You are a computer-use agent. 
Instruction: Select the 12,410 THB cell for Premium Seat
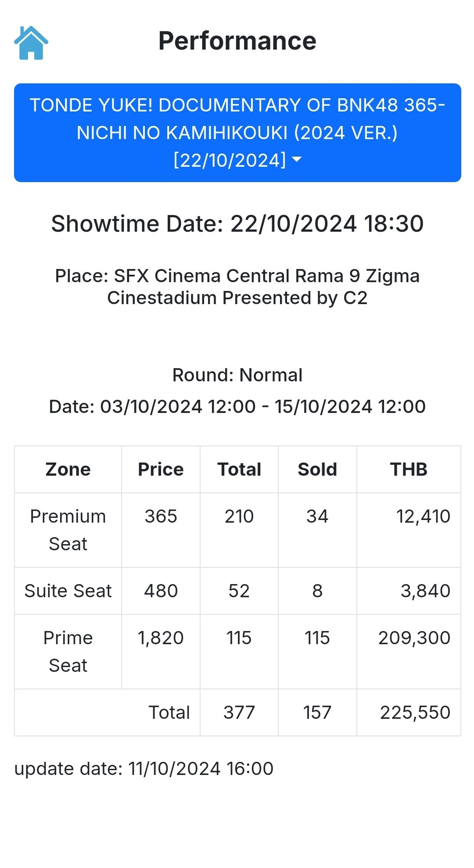(x=409, y=530)
